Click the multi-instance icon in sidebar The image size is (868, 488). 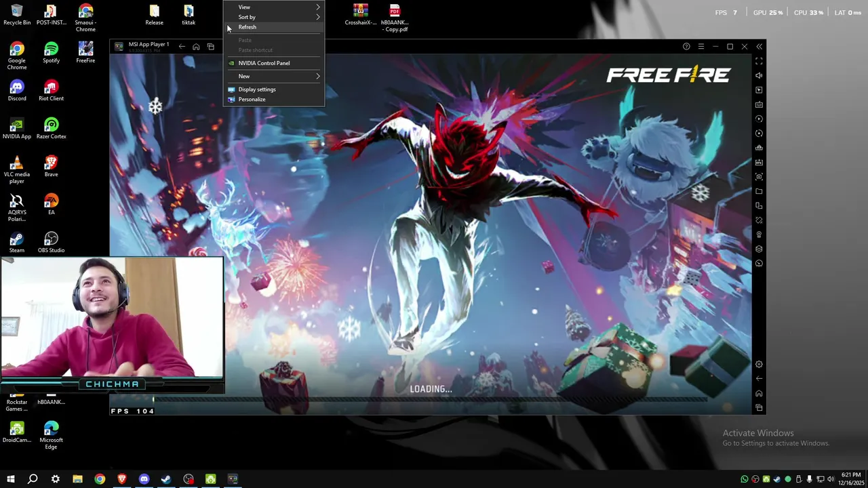pyautogui.click(x=759, y=206)
